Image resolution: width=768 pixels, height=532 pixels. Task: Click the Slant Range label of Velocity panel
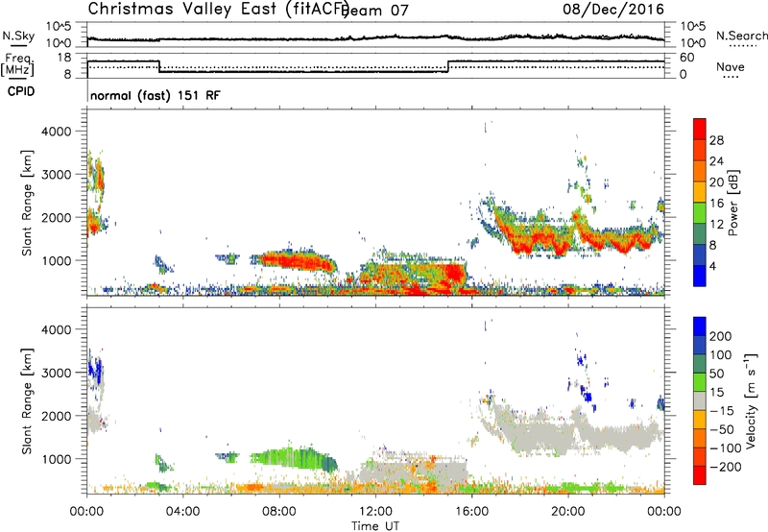pyautogui.click(x=27, y=401)
